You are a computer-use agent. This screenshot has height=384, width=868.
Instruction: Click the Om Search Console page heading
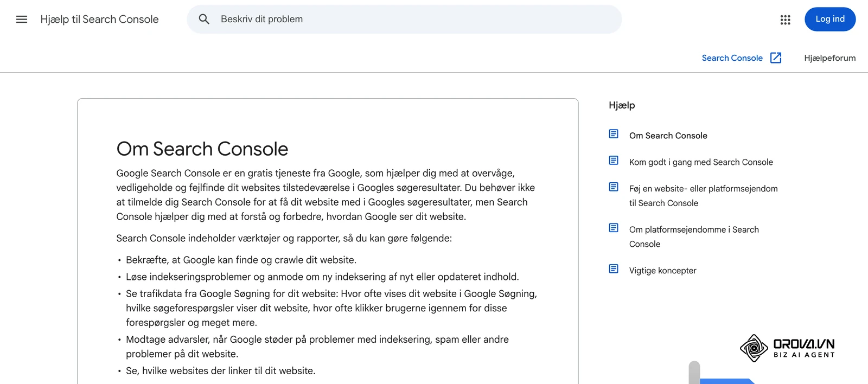[202, 149]
